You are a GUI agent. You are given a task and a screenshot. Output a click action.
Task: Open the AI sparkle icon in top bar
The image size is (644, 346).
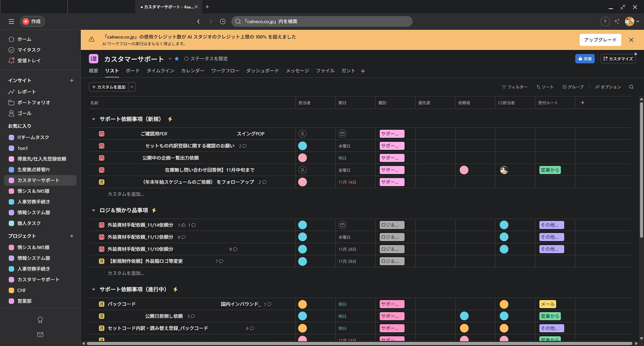click(617, 22)
